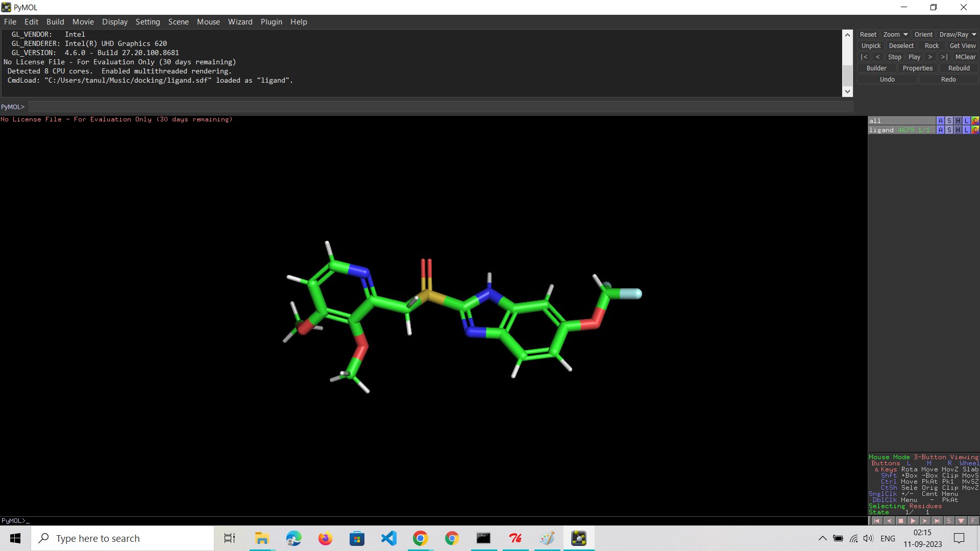
Task: Open the Wizard menu
Action: pyautogui.click(x=240, y=22)
